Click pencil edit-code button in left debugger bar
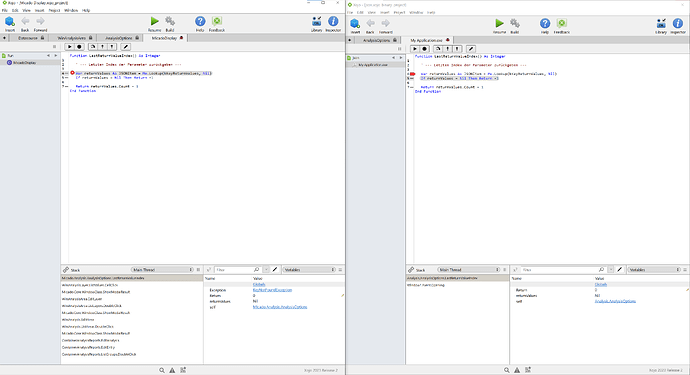Screen dimensions: 690x375 pos(125,47)
